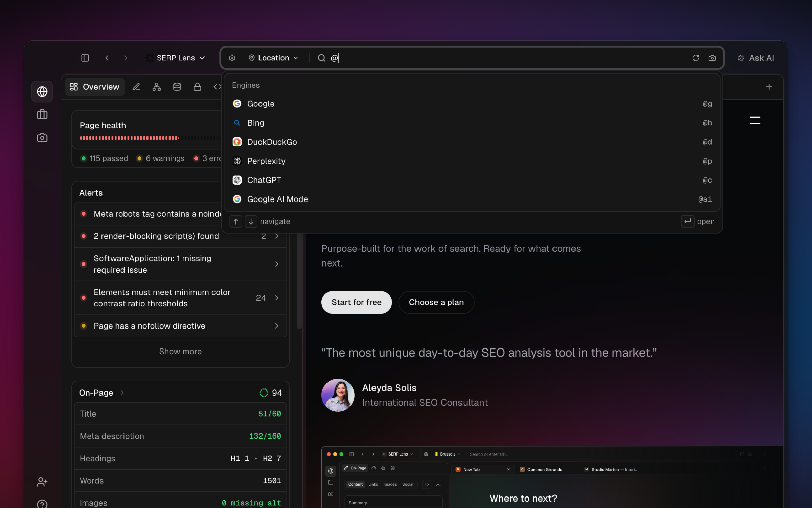Add a new tab with plus icon
The width and height of the screenshot is (812, 508).
coord(769,87)
